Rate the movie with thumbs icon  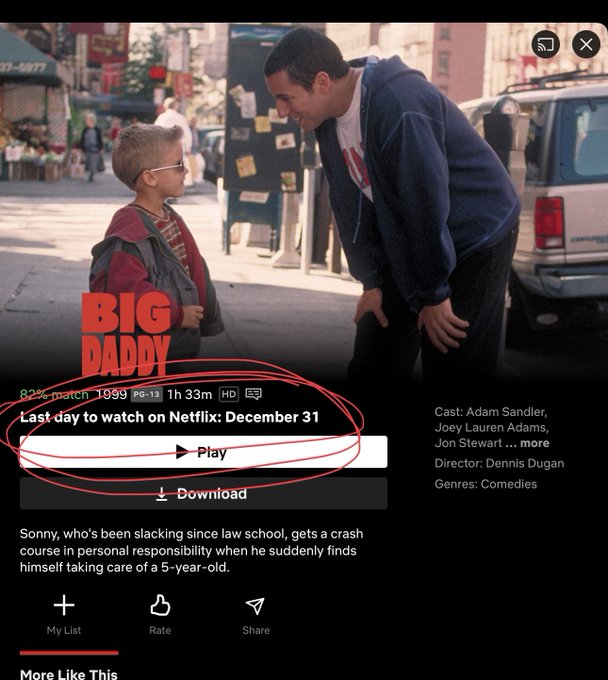(x=160, y=615)
